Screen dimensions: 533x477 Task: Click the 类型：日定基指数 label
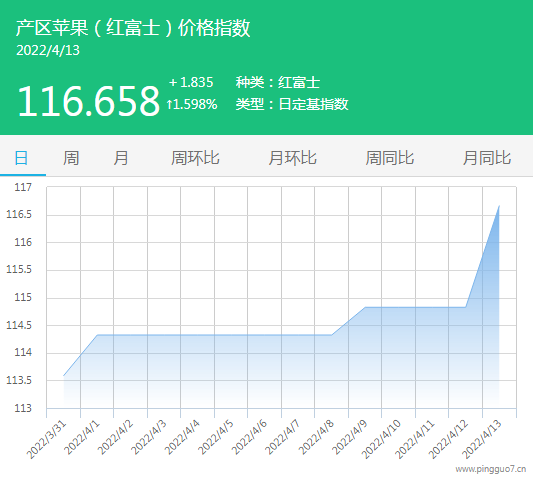click(x=292, y=104)
